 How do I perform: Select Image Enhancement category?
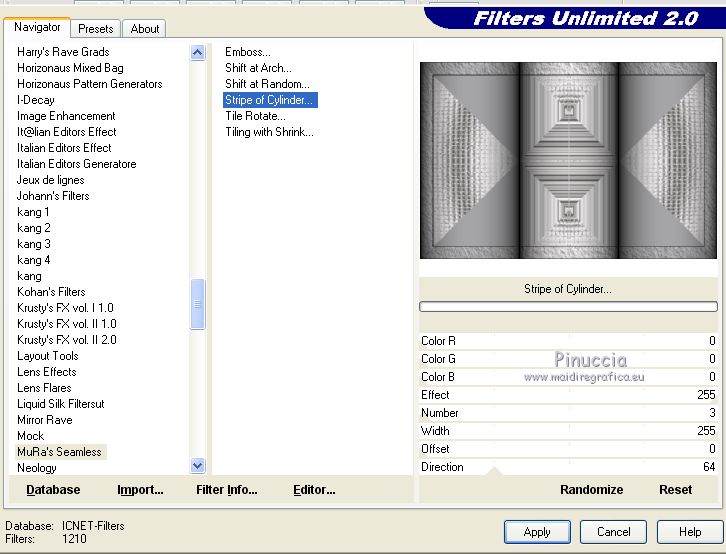66,116
